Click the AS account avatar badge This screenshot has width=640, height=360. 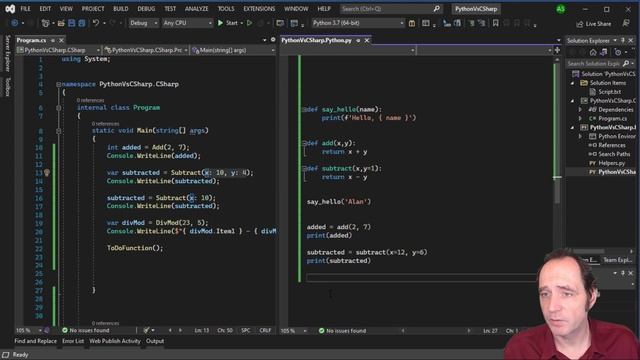click(x=561, y=9)
